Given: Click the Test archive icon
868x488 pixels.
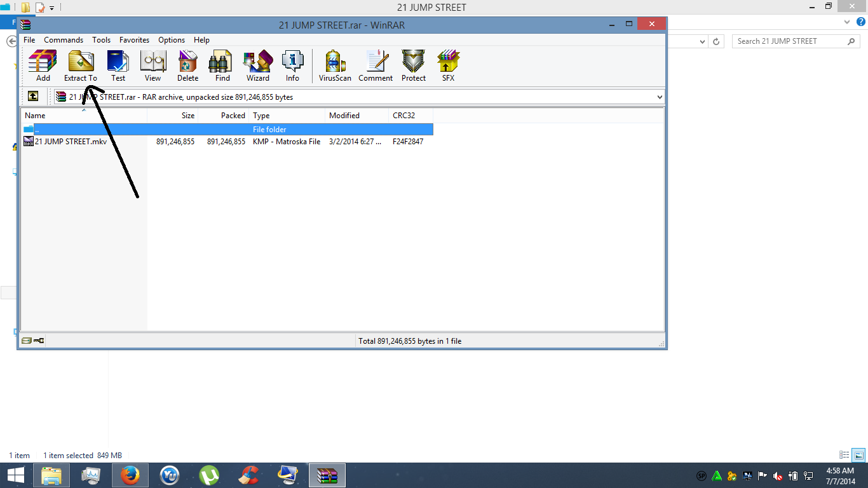Looking at the screenshot, I should 118,66.
